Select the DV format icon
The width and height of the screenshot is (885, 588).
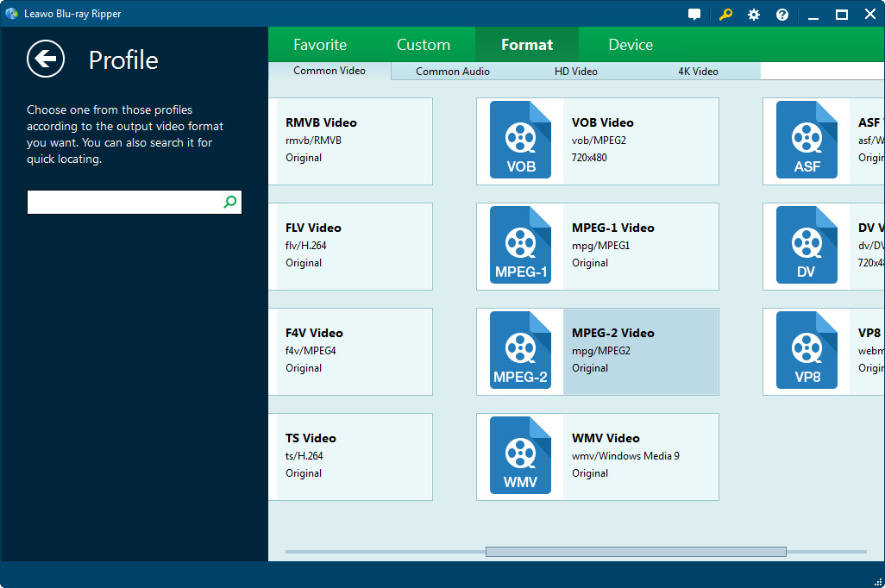(807, 246)
